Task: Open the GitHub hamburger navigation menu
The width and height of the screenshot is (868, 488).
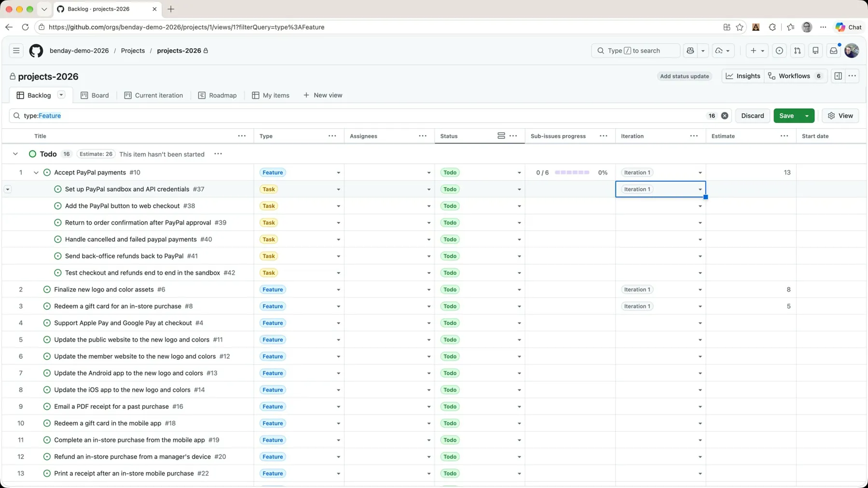Action: point(16,51)
